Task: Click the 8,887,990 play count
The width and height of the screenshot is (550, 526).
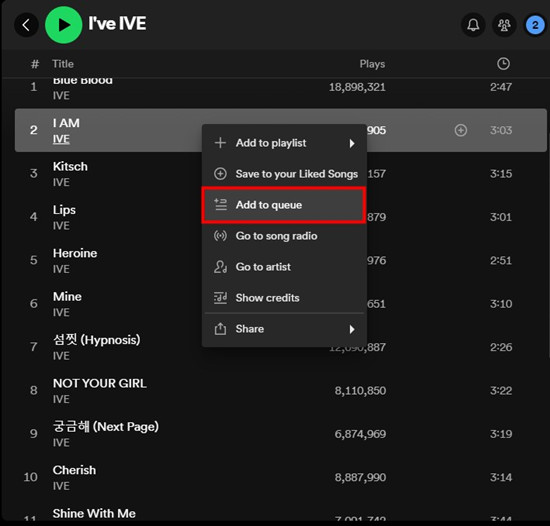Action: pos(360,477)
